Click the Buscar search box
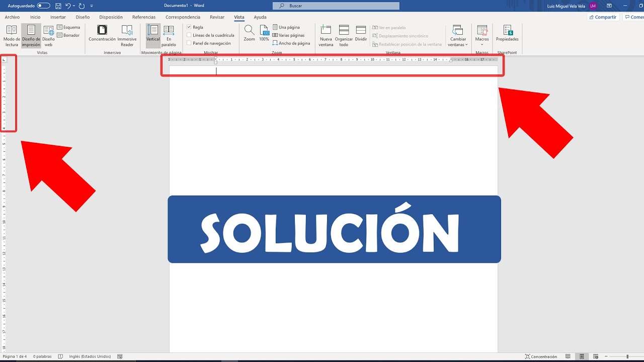The width and height of the screenshot is (644, 362). [336, 6]
